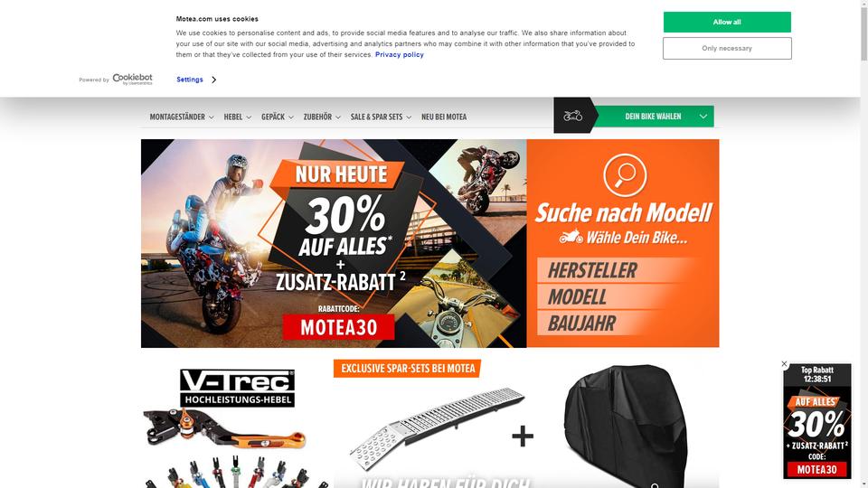868x488 pixels.
Task: Click the Only necessary button
Action: tap(727, 48)
